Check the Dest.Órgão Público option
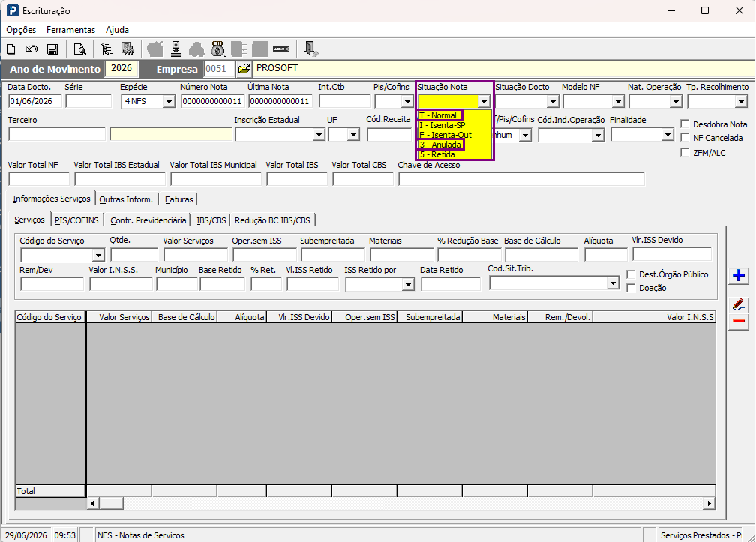 tap(631, 274)
